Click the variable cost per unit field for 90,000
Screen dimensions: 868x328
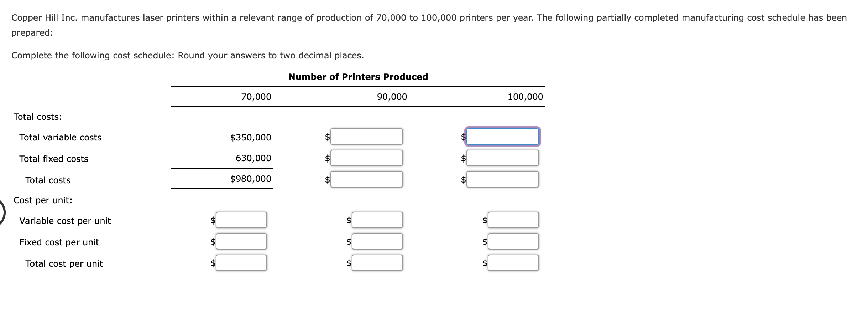(377, 220)
